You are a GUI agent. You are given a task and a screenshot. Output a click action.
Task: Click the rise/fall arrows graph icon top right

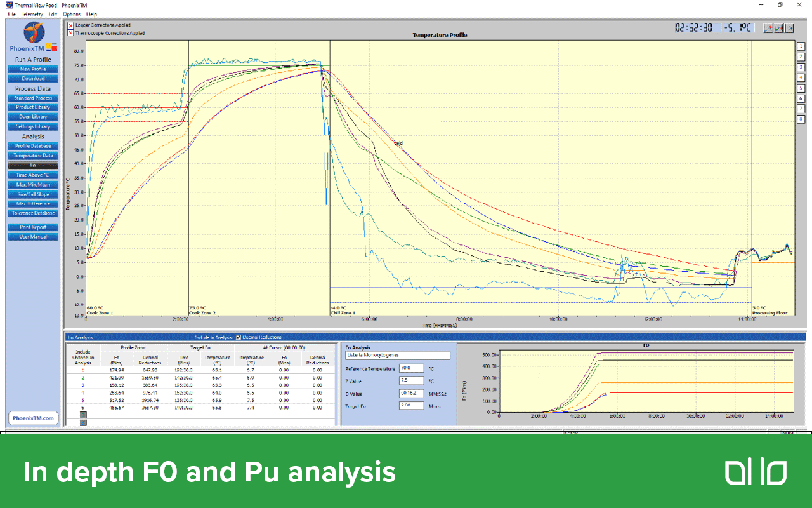click(780, 27)
